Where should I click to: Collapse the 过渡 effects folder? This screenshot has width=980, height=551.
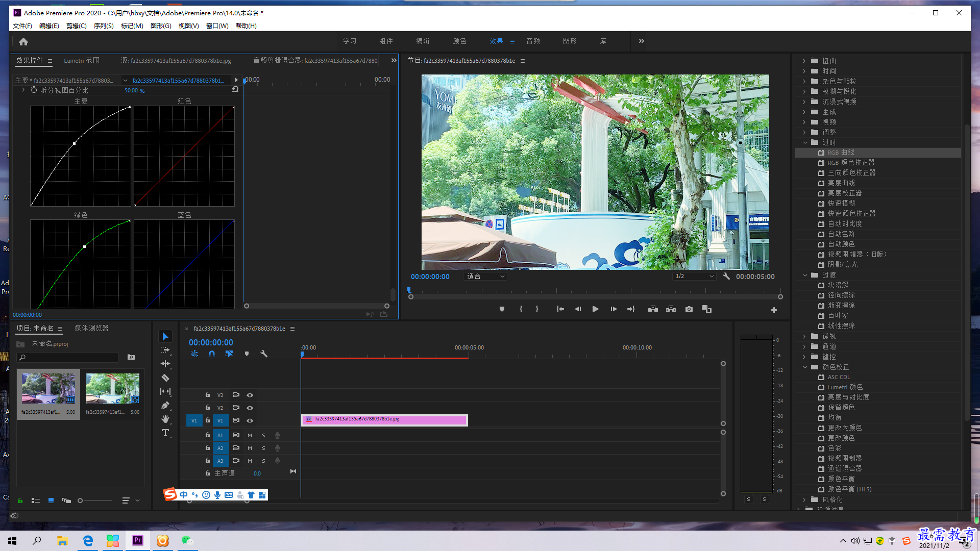pyautogui.click(x=805, y=275)
